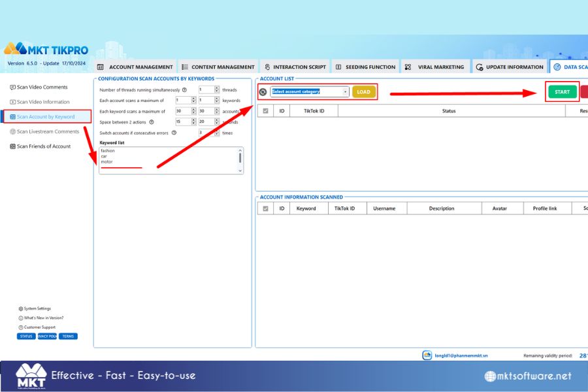
Task: Open Scan Livestream Comments
Action: [x=48, y=131]
